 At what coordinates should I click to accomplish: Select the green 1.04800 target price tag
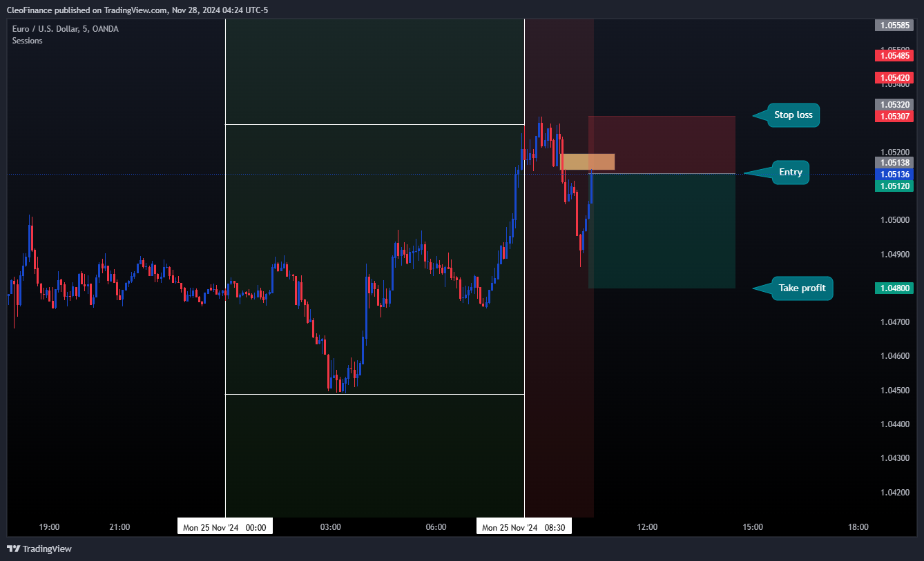point(894,288)
